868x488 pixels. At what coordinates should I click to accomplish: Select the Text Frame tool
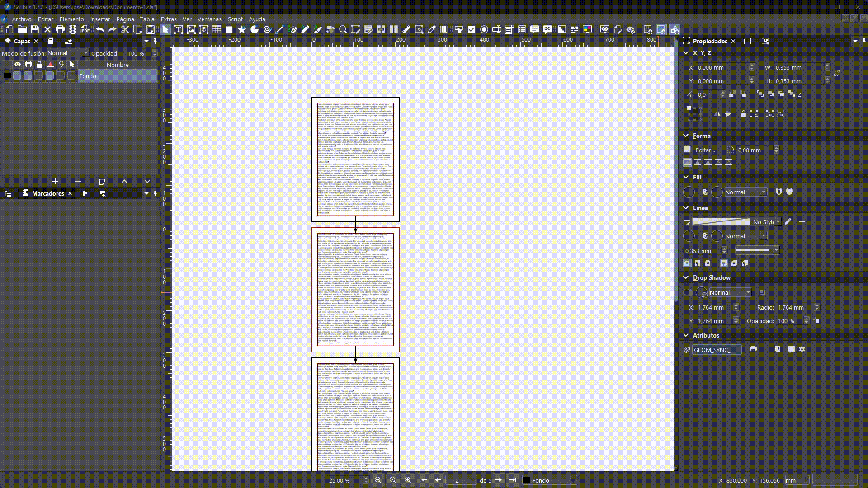[178, 30]
